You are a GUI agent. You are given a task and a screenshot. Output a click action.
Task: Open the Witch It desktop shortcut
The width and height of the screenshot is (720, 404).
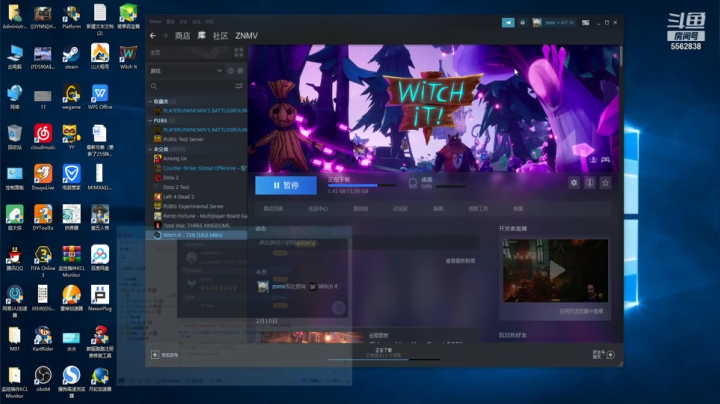(129, 57)
